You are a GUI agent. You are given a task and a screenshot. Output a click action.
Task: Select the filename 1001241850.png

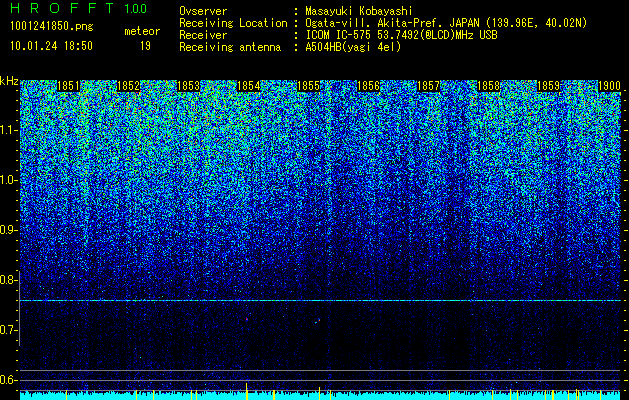52,27
